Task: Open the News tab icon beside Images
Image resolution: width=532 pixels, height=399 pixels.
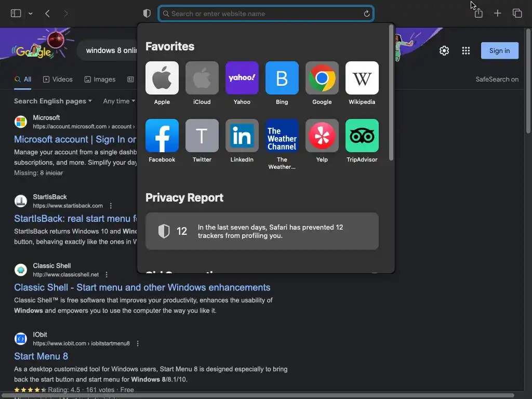Action: [x=130, y=79]
